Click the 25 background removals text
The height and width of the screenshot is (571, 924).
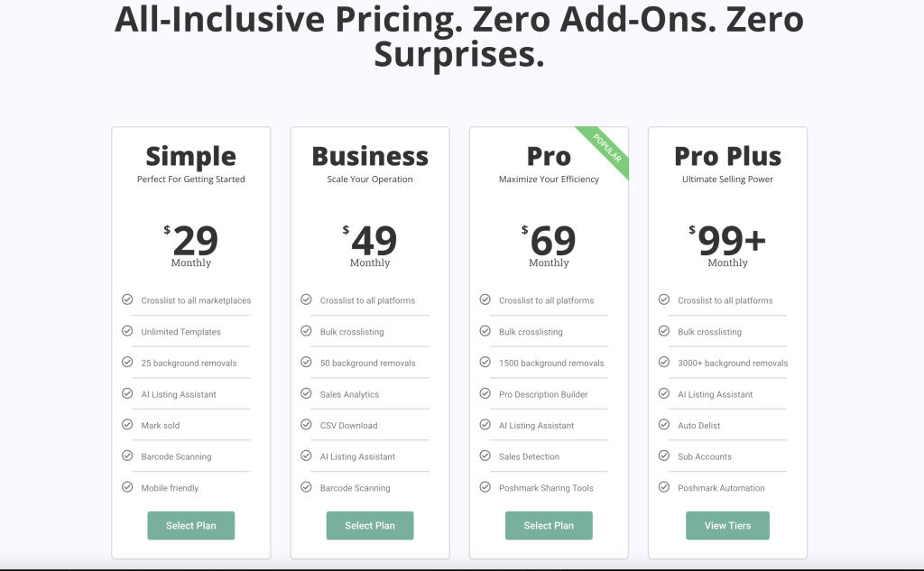(x=189, y=364)
